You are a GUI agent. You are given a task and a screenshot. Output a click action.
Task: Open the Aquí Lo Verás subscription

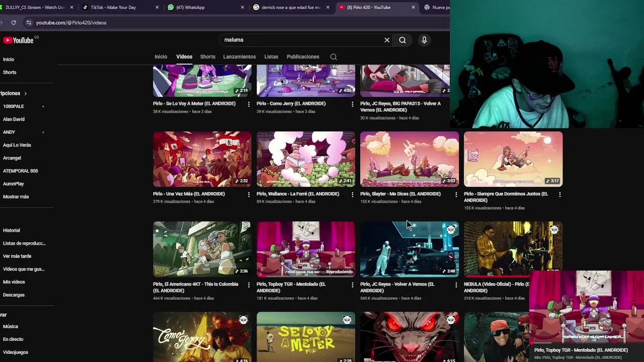click(17, 145)
